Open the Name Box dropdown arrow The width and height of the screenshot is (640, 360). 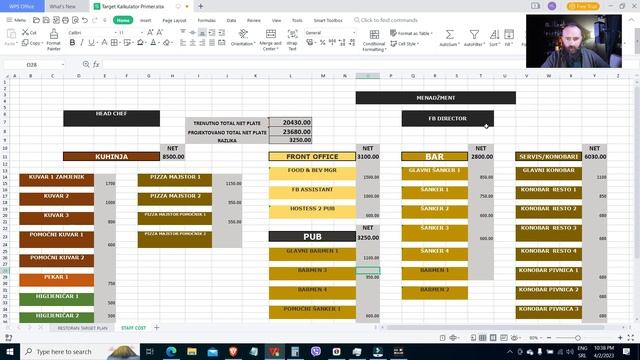[62, 64]
